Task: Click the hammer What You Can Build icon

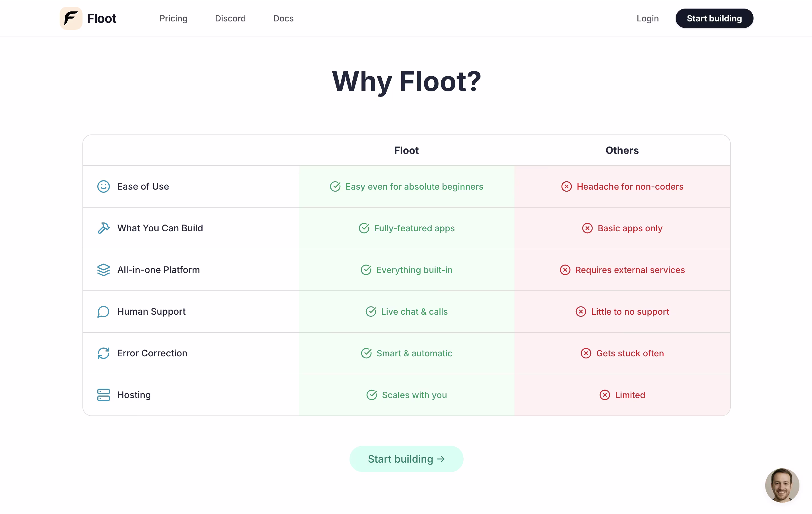Action: pyautogui.click(x=104, y=228)
